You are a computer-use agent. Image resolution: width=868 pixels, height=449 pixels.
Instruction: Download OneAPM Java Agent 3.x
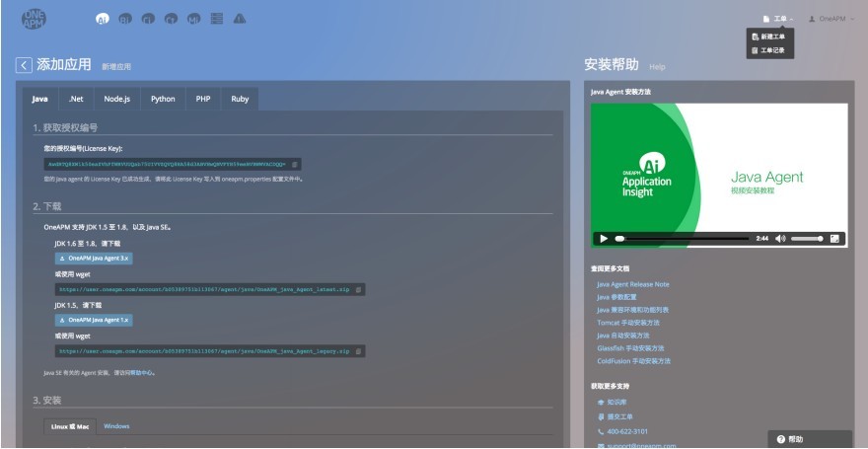(x=94, y=259)
